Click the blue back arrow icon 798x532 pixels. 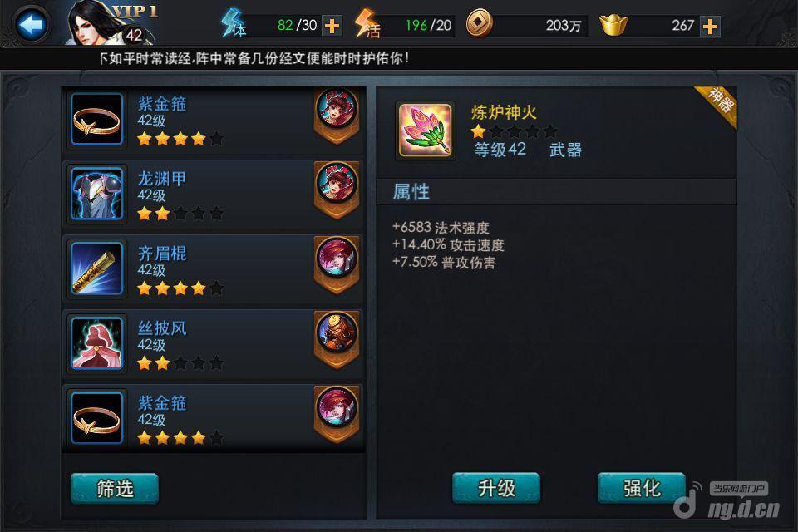click(x=31, y=25)
